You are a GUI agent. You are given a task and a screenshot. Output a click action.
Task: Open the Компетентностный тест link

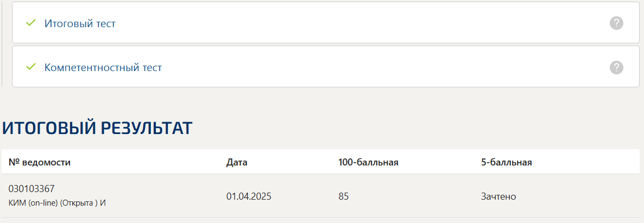click(103, 67)
